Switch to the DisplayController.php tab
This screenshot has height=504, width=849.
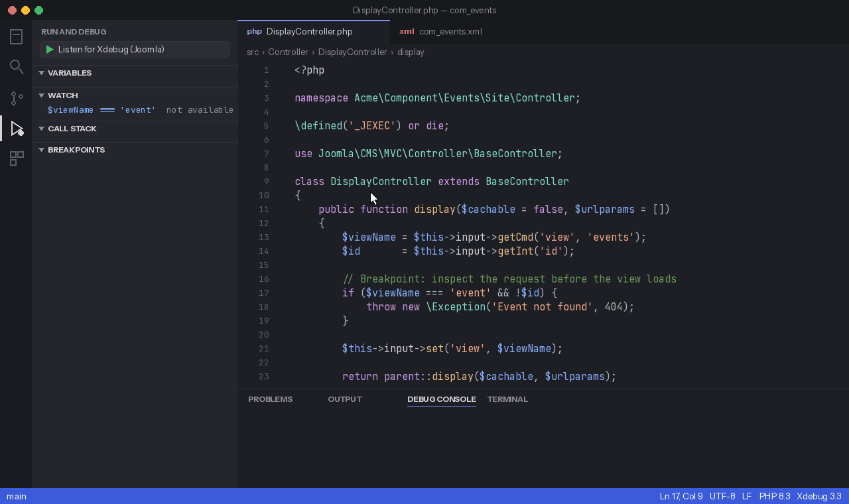point(314,31)
